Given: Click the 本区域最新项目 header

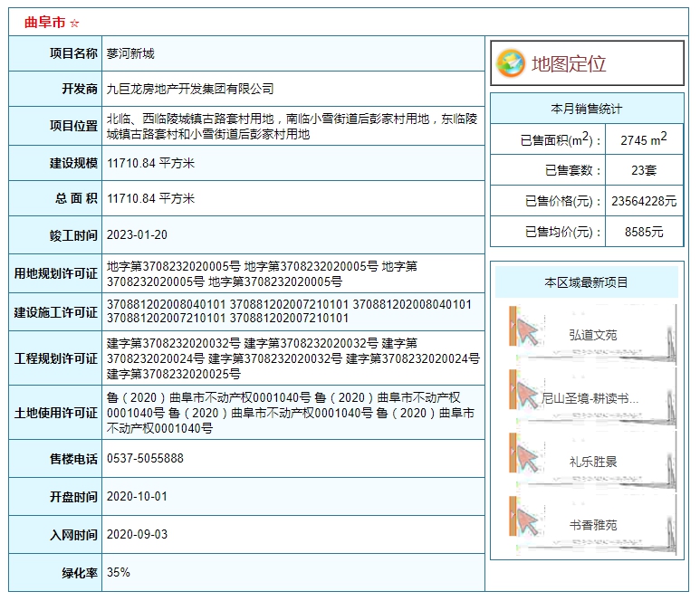Looking at the screenshot, I should [587, 282].
